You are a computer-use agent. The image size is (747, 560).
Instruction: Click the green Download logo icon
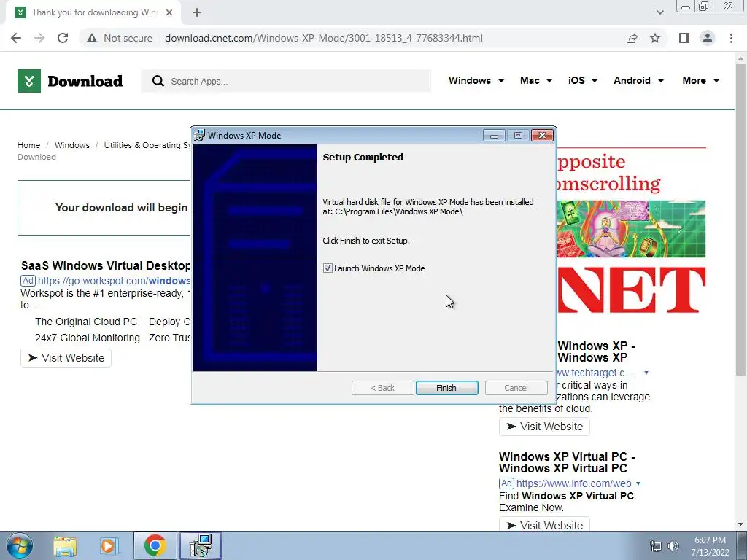tap(29, 81)
